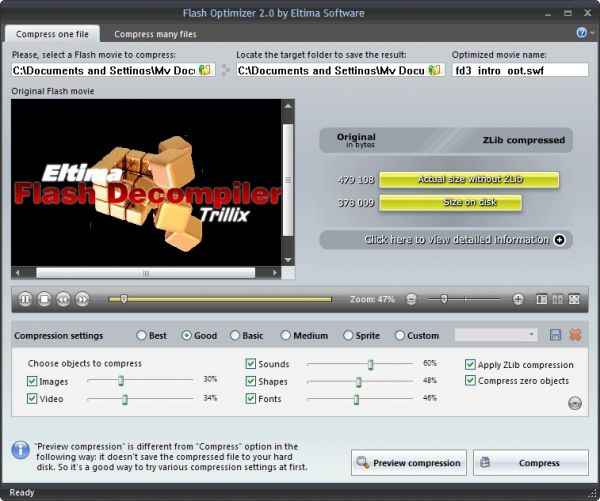600x501 pixels.
Task: Click the optimized movie name field
Action: 520,70
